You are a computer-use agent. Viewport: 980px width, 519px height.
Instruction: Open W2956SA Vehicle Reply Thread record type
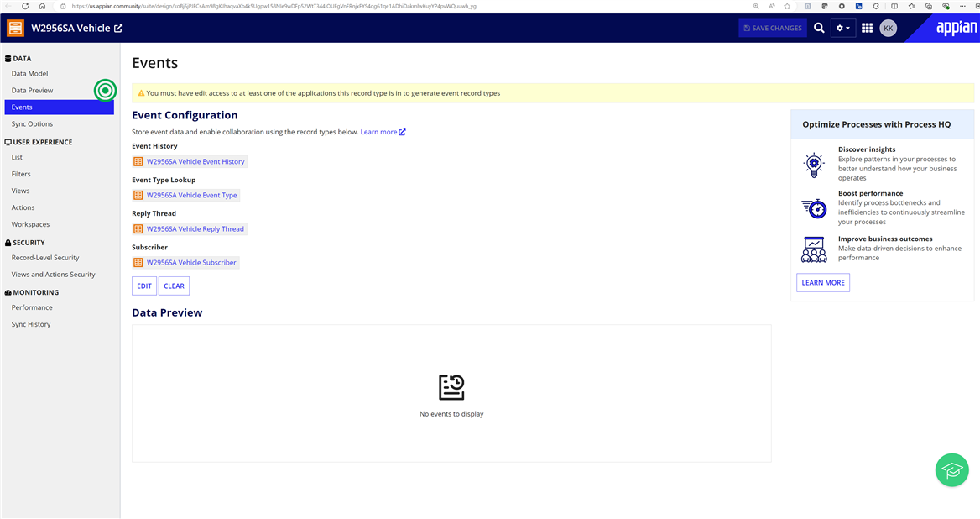click(195, 229)
